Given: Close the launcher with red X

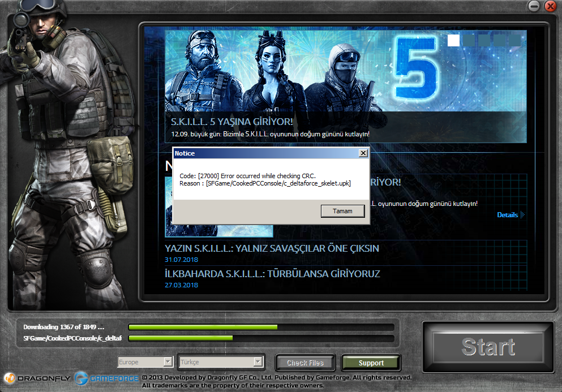Looking at the screenshot, I should [550, 6].
